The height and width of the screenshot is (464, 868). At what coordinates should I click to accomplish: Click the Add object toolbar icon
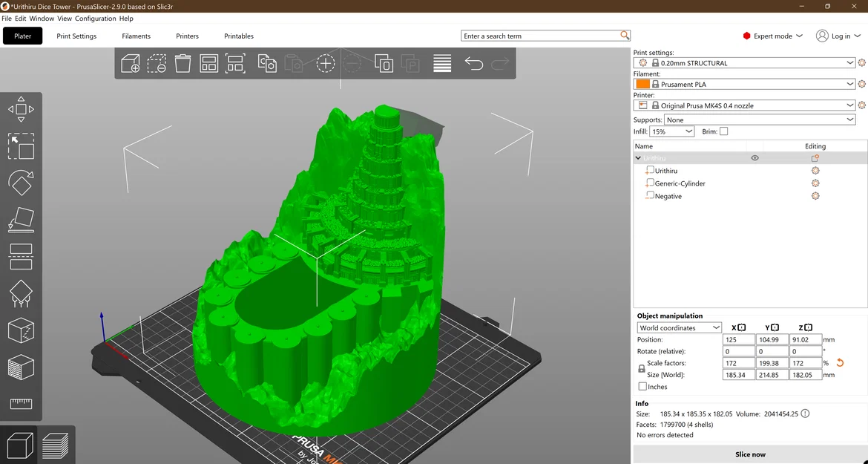point(130,63)
